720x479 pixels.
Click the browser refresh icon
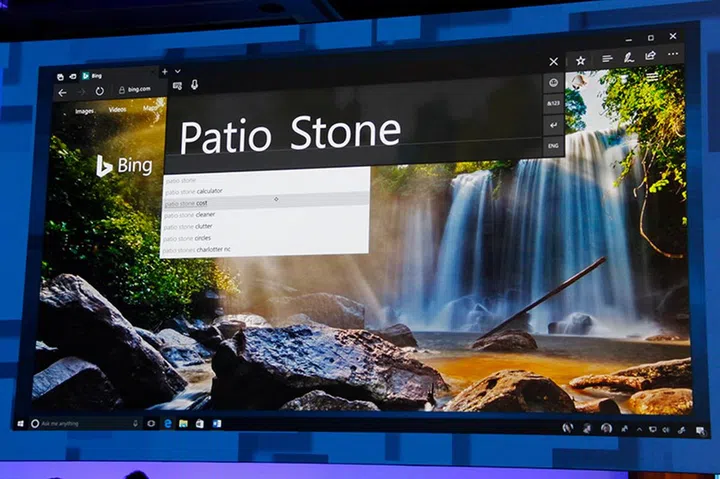100,92
